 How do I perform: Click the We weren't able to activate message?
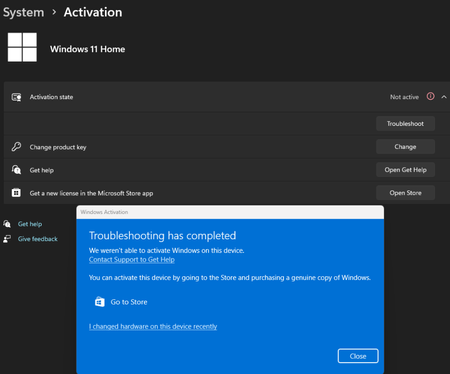pyautogui.click(x=166, y=250)
